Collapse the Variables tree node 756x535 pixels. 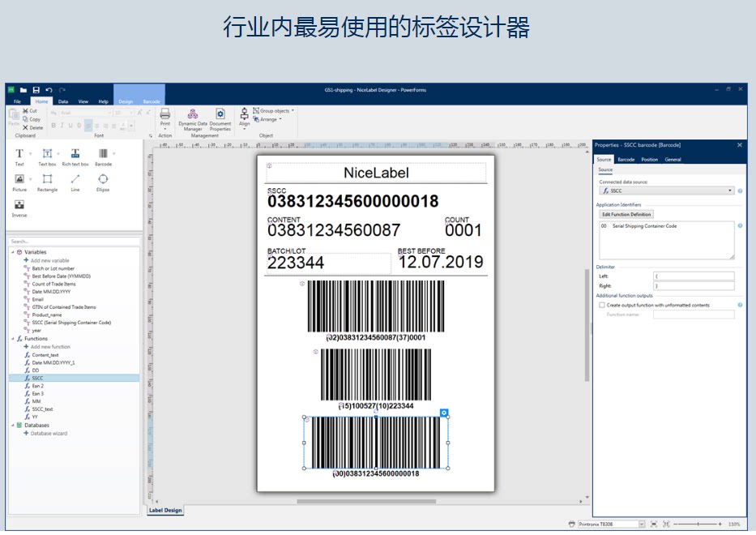[x=12, y=252]
